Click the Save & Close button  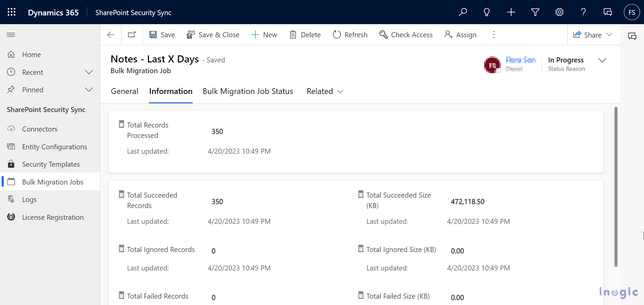tap(213, 35)
